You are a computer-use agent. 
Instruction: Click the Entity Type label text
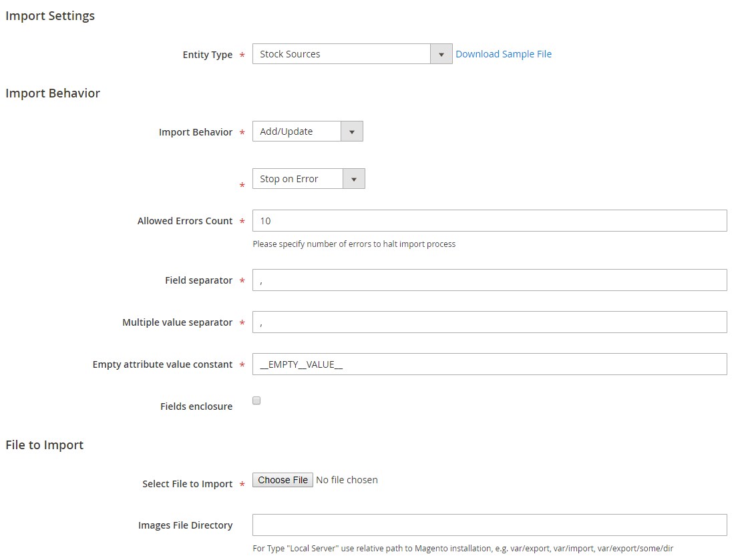click(207, 55)
